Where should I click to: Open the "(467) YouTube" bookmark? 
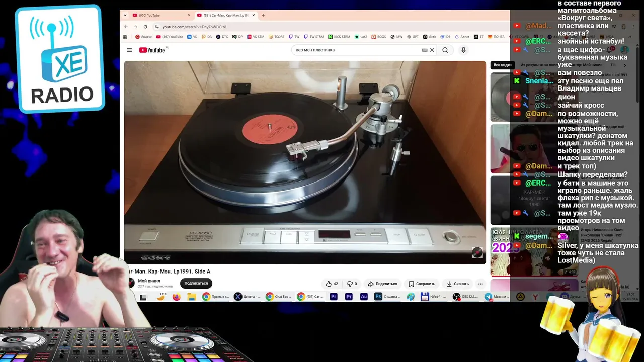pyautogui.click(x=170, y=37)
